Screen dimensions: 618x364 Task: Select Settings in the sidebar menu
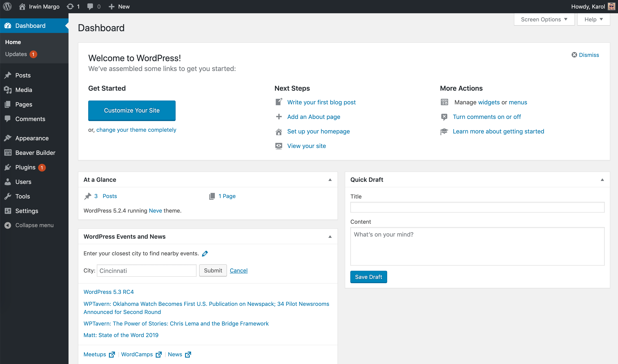27,211
